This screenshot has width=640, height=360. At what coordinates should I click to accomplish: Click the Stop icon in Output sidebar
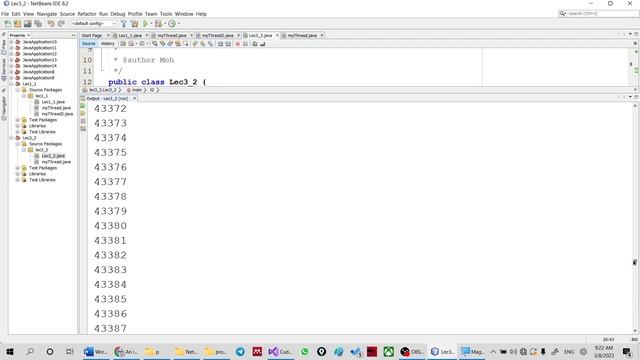pos(83,121)
